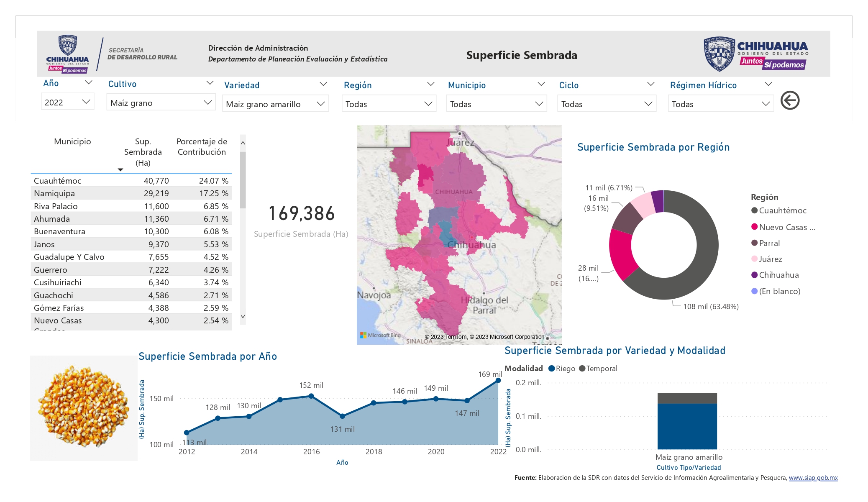Click the corn kernels image
Image resolution: width=868 pixels, height=502 pixels.
click(x=84, y=408)
